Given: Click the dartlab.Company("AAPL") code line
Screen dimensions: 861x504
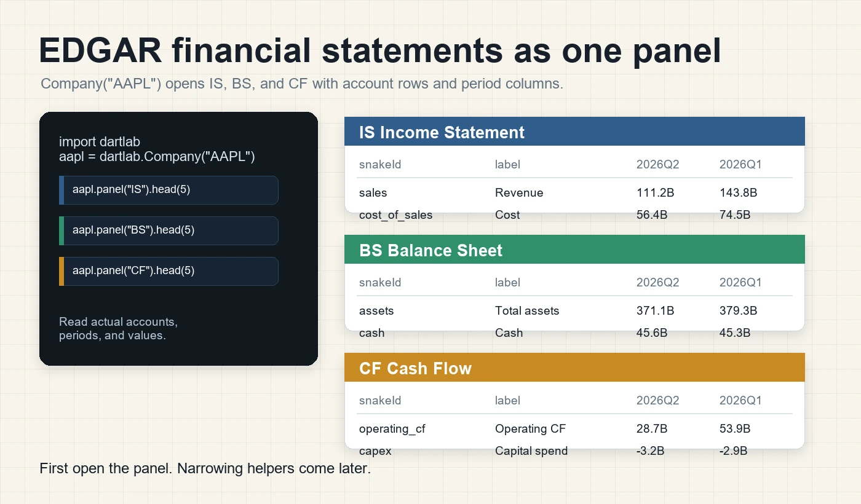Looking at the screenshot, I should tap(157, 156).
